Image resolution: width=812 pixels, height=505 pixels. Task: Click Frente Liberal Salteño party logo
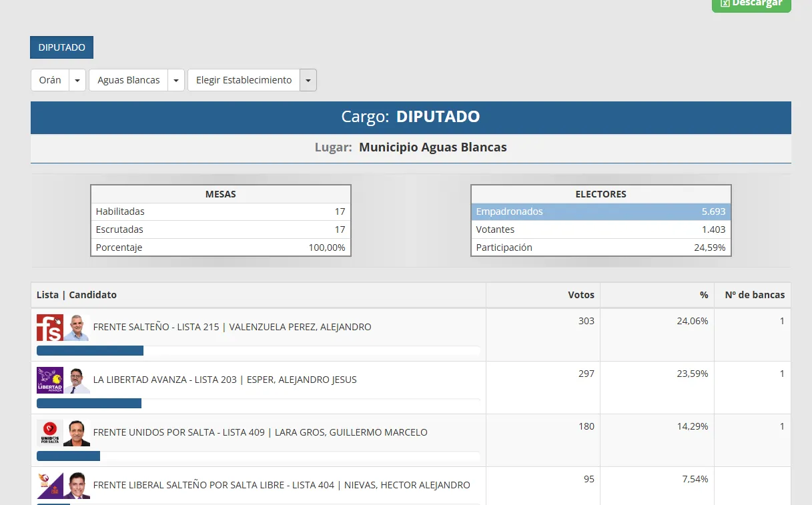tap(49, 486)
